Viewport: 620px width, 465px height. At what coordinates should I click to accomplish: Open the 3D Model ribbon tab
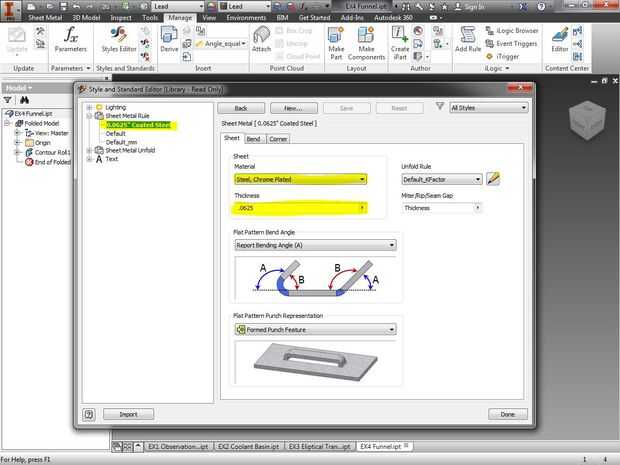click(86, 17)
